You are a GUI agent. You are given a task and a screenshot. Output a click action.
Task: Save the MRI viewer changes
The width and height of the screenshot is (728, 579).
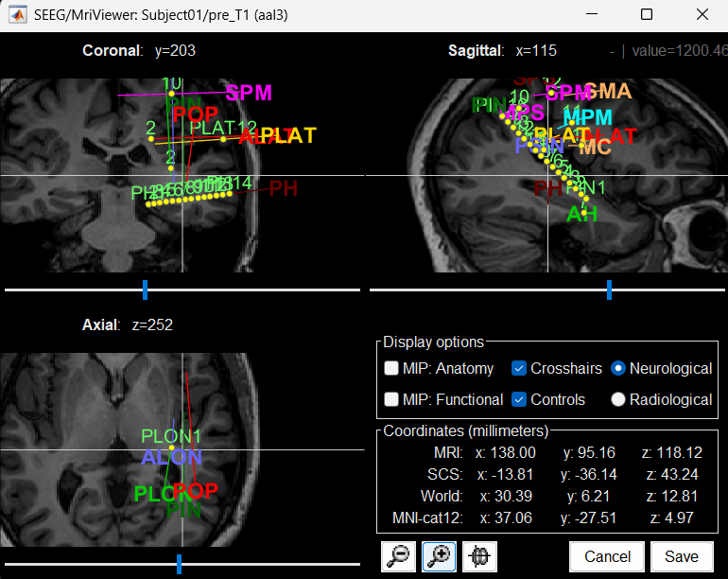[681, 557]
